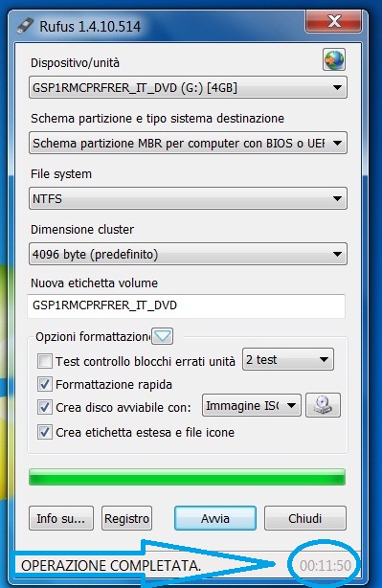Viewport: 382px width, 588px height.
Task: Click the Rufus 1.4.10.514 title text
Action: coord(90,27)
